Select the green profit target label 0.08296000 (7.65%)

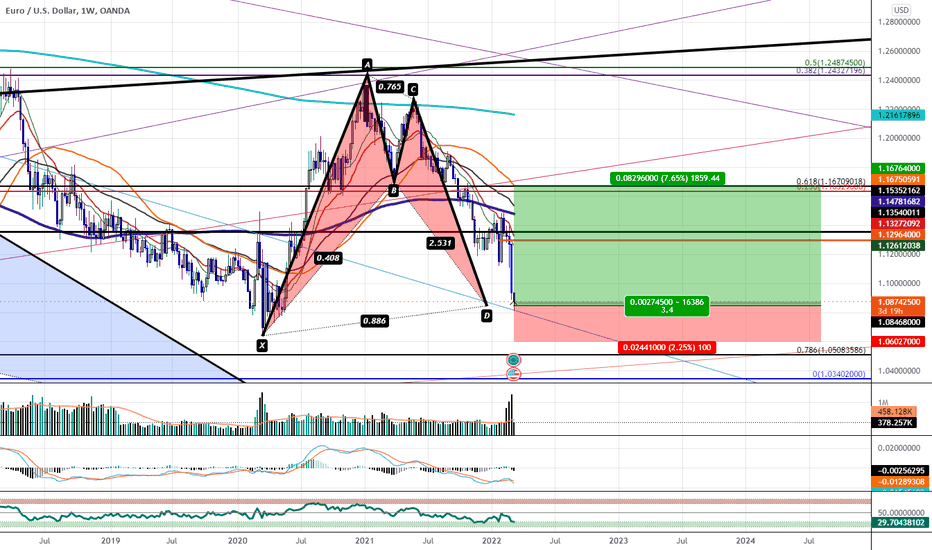667,178
